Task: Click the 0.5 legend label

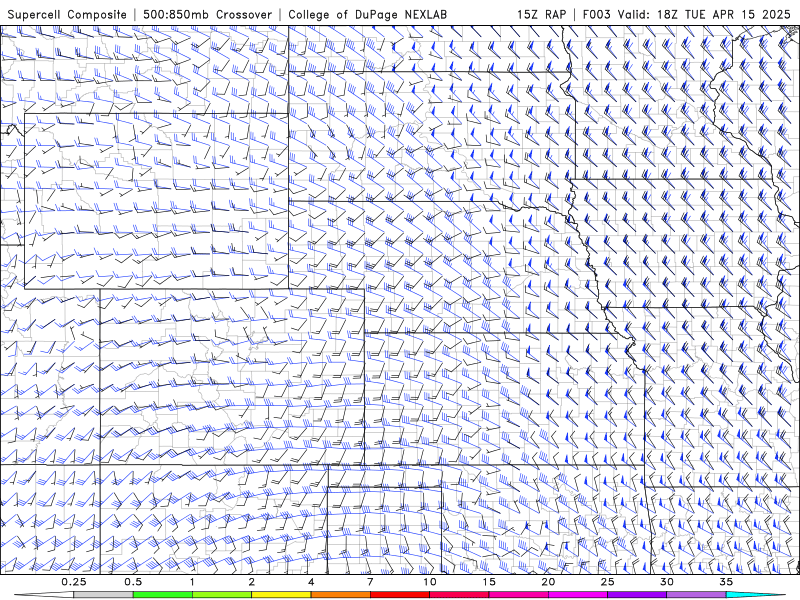Action: point(133,582)
